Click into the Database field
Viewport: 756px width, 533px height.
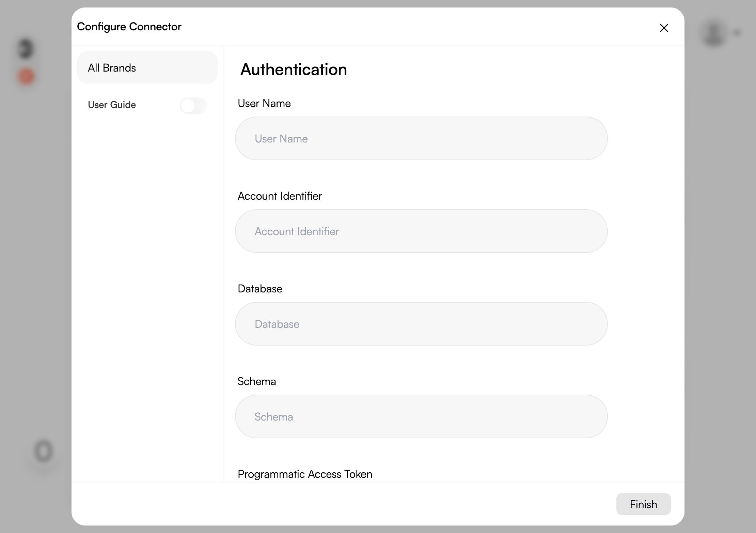421,324
